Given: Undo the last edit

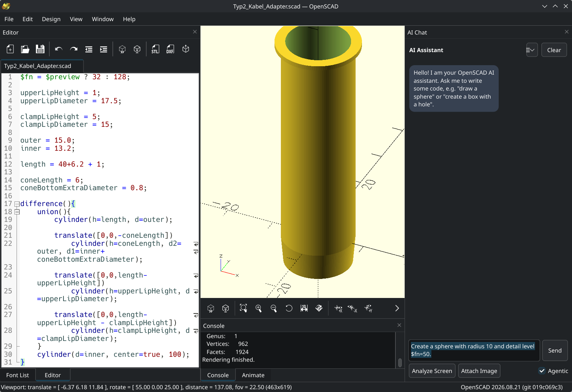Looking at the screenshot, I should click(x=59, y=49).
